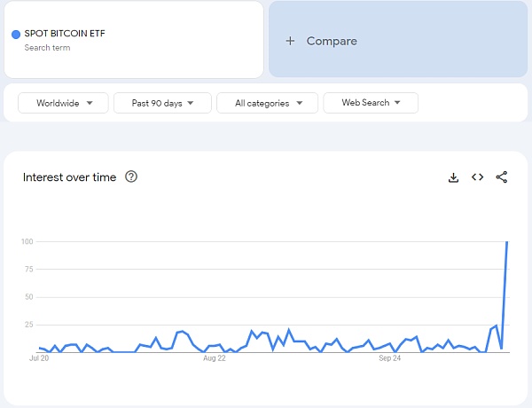Click the plus icon in the Compare card
The height and width of the screenshot is (408, 532).
pos(290,41)
